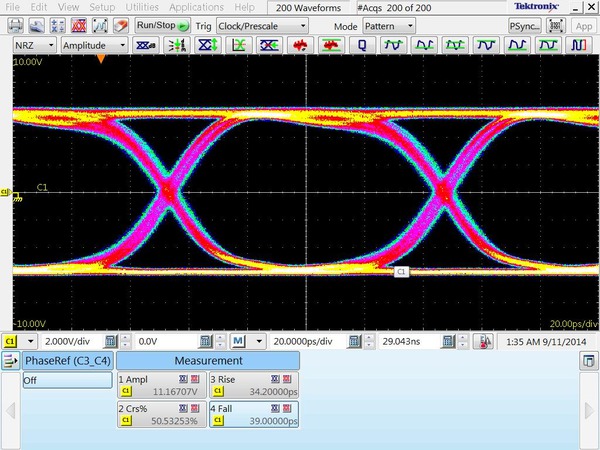Select the last measurement icon with red bracket
This screenshot has height=450, width=600.
click(x=579, y=45)
